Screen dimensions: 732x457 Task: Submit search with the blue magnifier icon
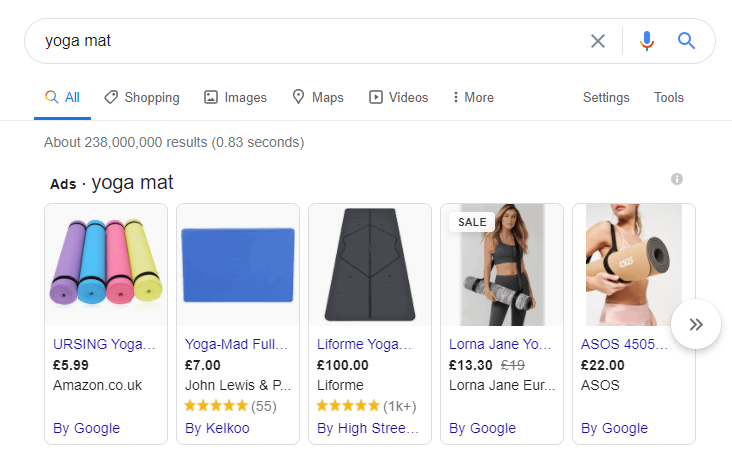(686, 41)
